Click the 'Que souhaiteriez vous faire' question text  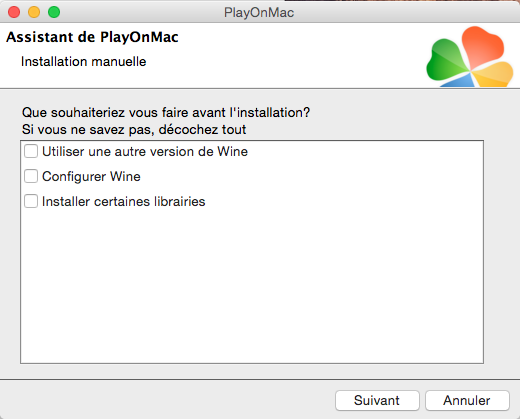(x=166, y=113)
